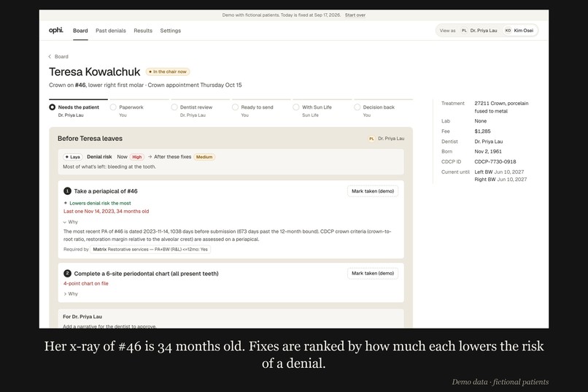This screenshot has width=588, height=392.
Task: Click the Matrix Restorative services requirement chip
Action: pyautogui.click(x=150, y=249)
